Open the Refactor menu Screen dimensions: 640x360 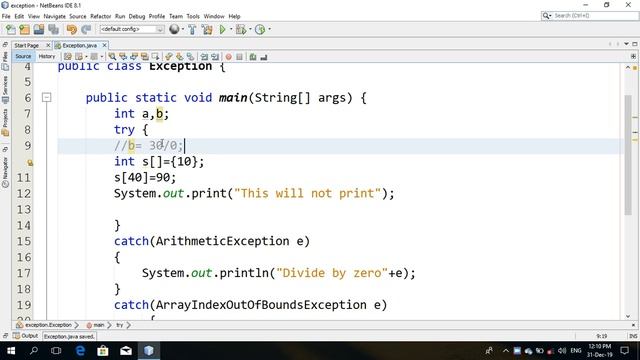100,16
